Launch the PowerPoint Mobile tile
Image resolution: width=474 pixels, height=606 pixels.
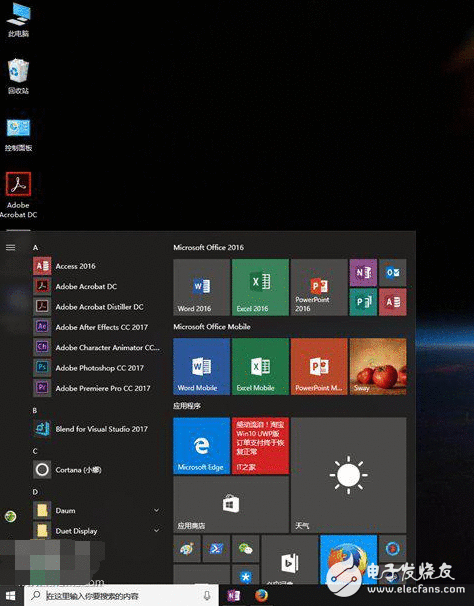tap(319, 366)
